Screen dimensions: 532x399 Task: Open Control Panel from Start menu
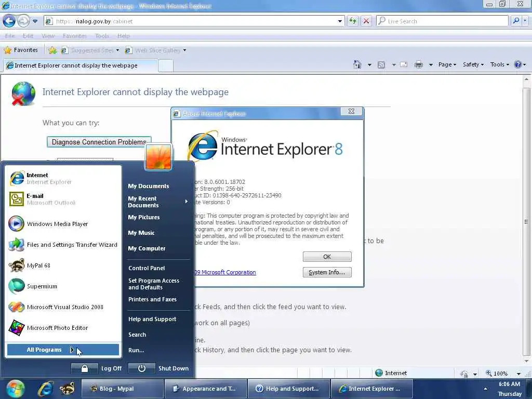pos(147,268)
